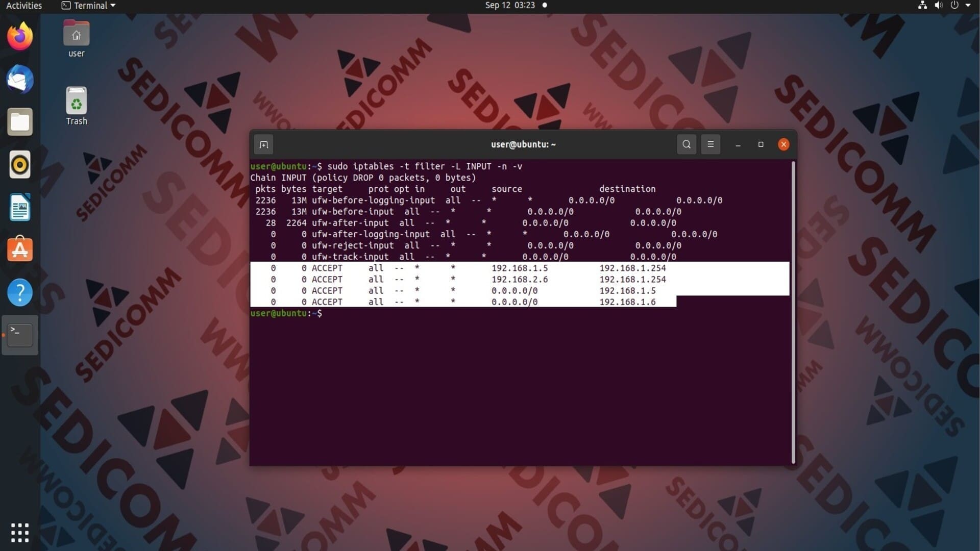Viewport: 980px width, 551px height.
Task: Minimize the terminal window
Action: click(738, 145)
